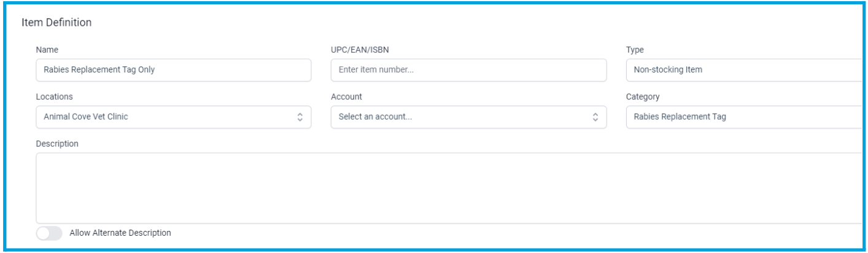Viewport: 868px width, 253px height.
Task: Open the Type Non-stocking Item dropdown
Action: pos(745,70)
